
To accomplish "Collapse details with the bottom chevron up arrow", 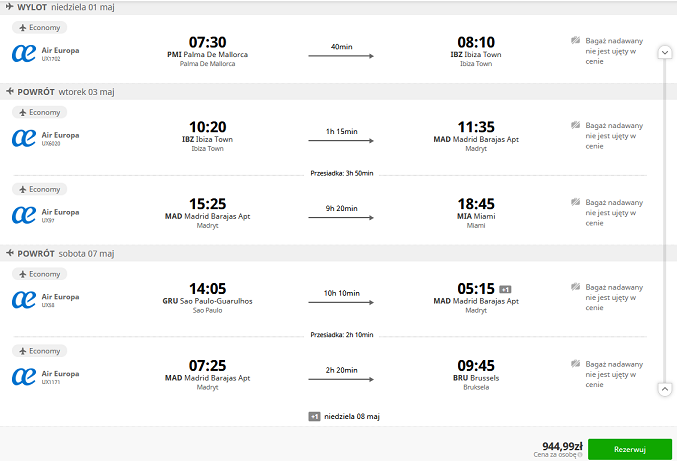I will point(665,389).
